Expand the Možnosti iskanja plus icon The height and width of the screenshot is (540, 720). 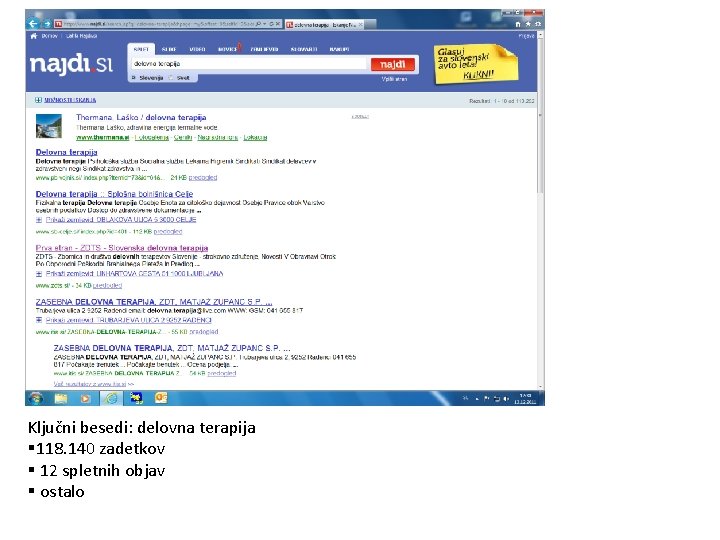point(39,100)
